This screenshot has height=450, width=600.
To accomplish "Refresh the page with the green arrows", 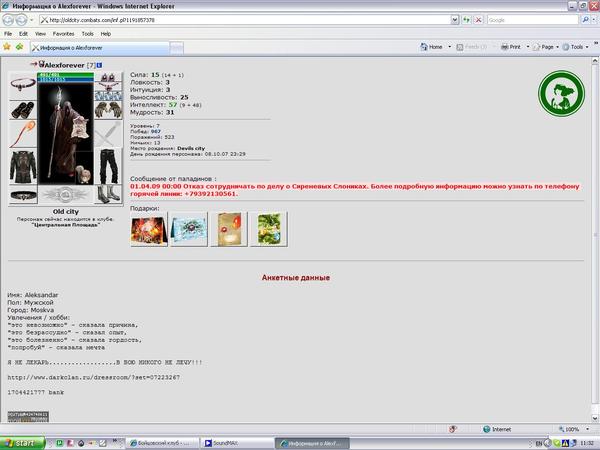I will click(466, 20).
